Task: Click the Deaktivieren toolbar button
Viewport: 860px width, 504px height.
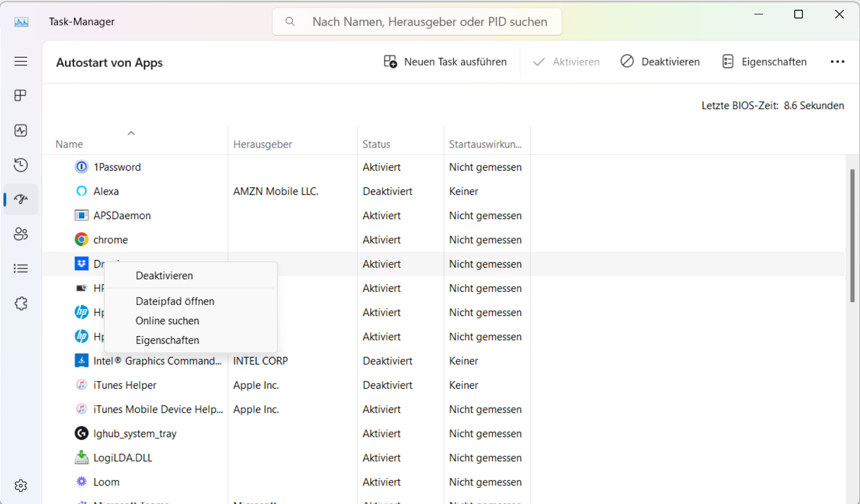Action: [x=660, y=62]
